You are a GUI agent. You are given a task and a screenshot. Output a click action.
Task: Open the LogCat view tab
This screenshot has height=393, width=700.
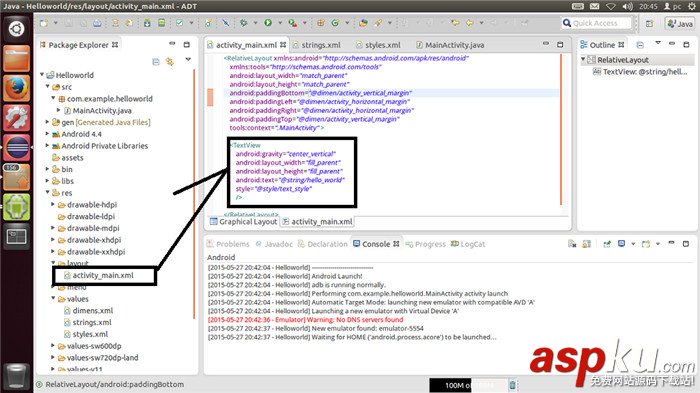(468, 244)
